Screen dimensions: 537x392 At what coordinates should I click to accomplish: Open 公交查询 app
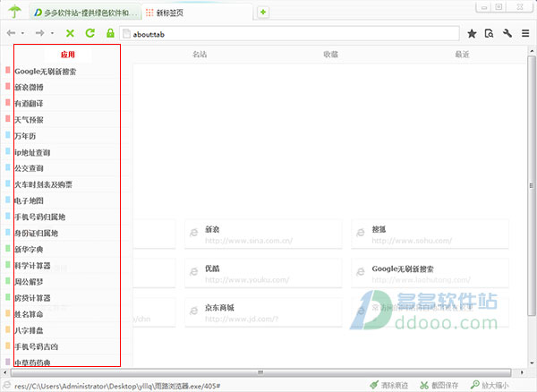(29, 168)
